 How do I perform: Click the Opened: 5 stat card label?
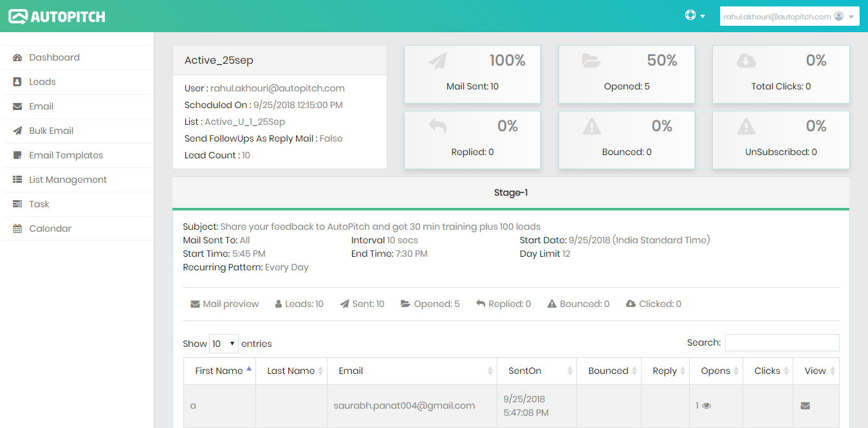point(627,86)
